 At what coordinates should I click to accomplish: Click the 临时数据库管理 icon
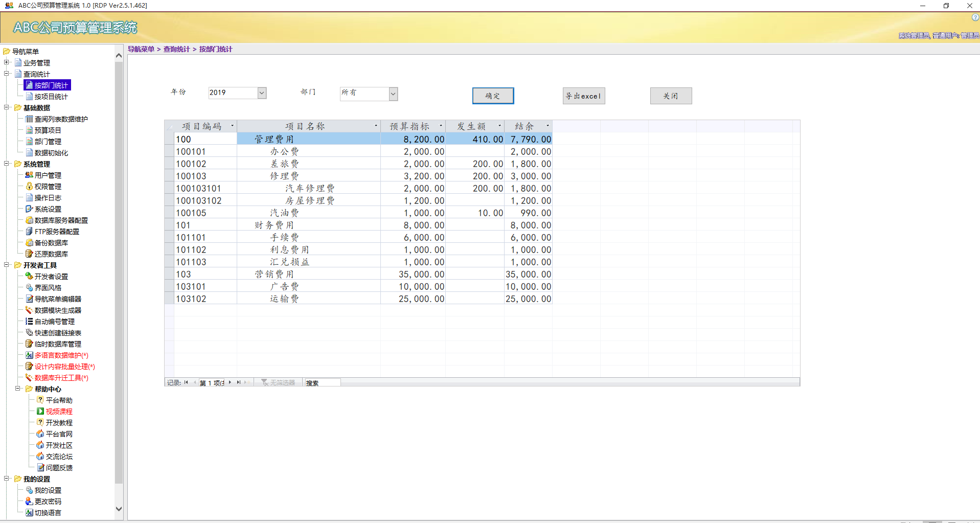[x=29, y=344]
